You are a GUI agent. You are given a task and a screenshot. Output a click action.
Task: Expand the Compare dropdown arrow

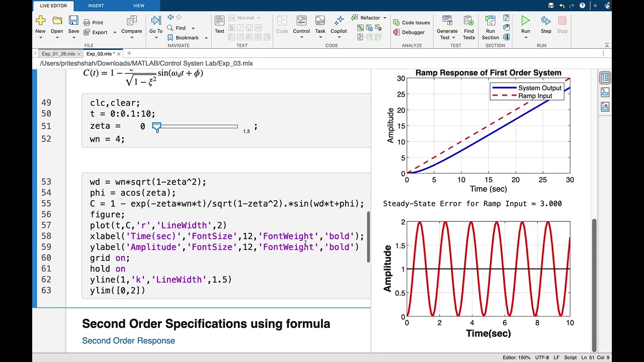132,38
